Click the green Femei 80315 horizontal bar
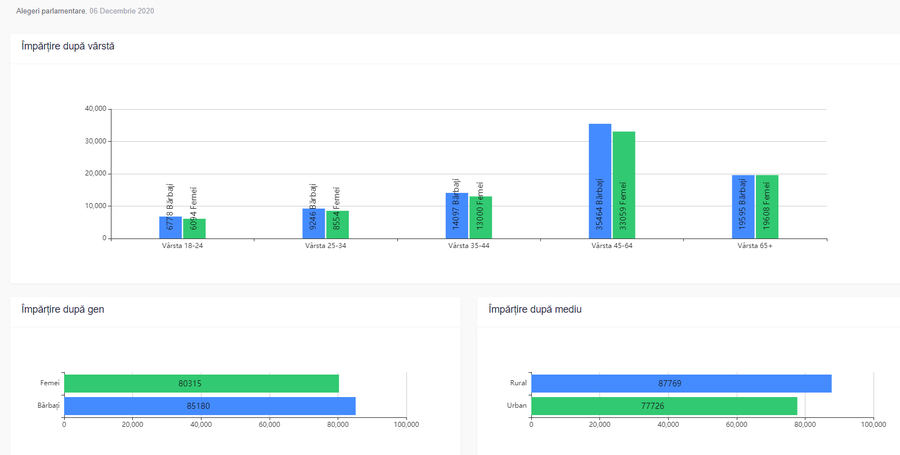 pos(201,383)
